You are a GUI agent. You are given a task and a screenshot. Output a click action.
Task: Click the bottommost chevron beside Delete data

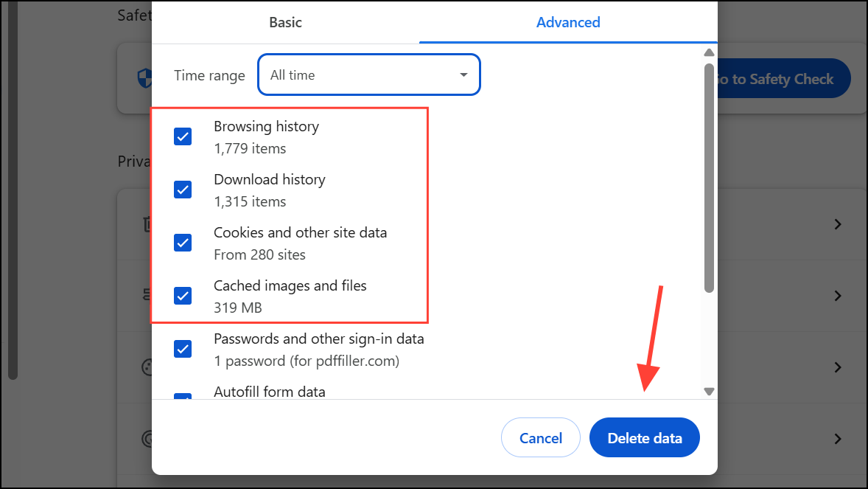pos(837,439)
